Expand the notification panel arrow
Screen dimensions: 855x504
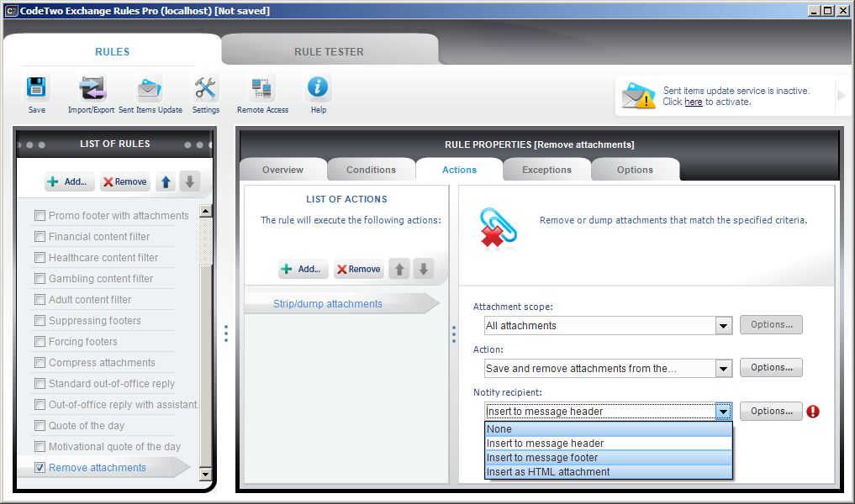[x=842, y=96]
